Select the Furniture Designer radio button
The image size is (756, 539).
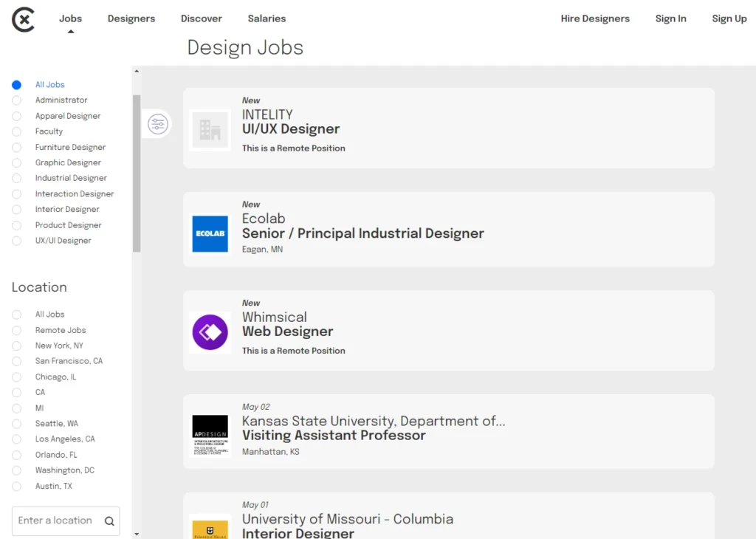tap(16, 148)
